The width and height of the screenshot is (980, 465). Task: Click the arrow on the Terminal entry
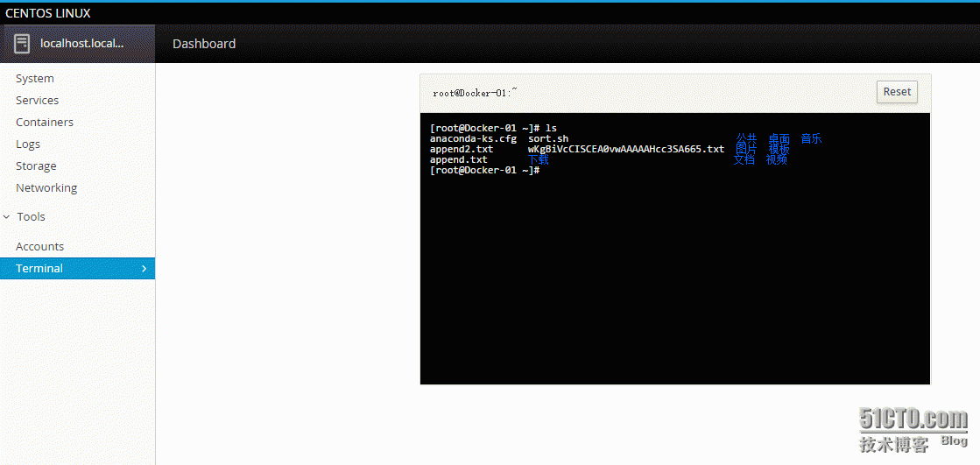click(x=144, y=268)
